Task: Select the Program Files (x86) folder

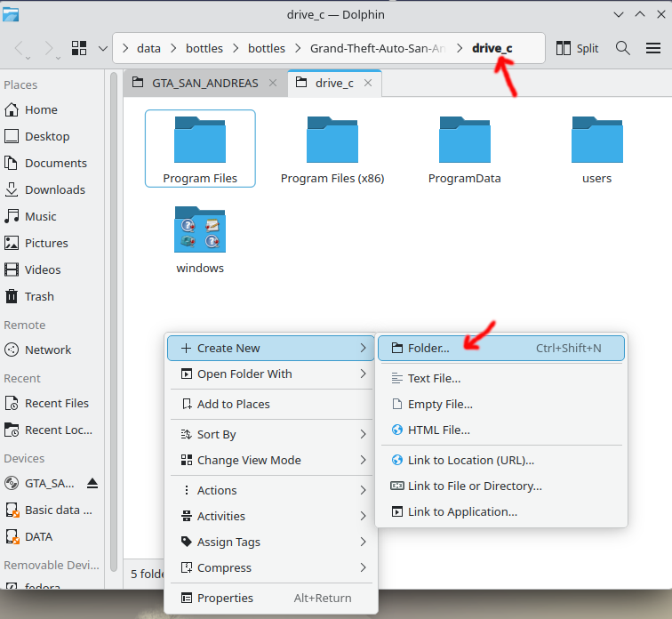Action: [332, 149]
